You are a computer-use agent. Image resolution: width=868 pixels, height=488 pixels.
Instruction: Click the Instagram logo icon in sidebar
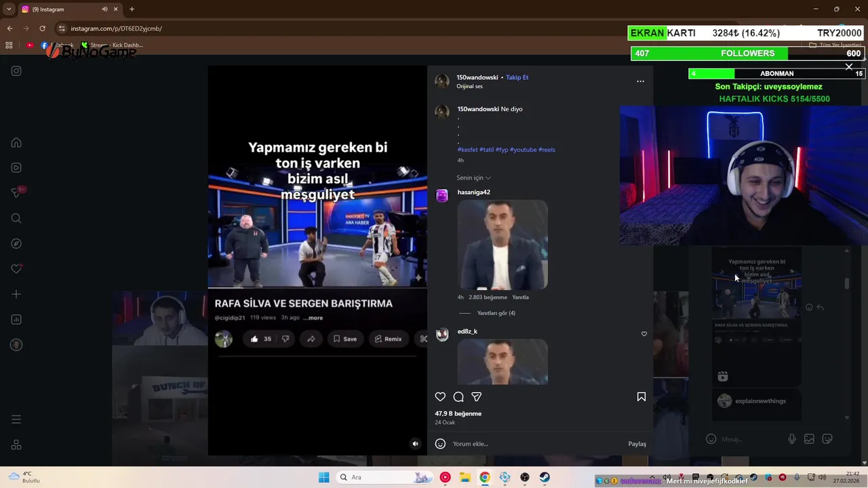point(16,71)
